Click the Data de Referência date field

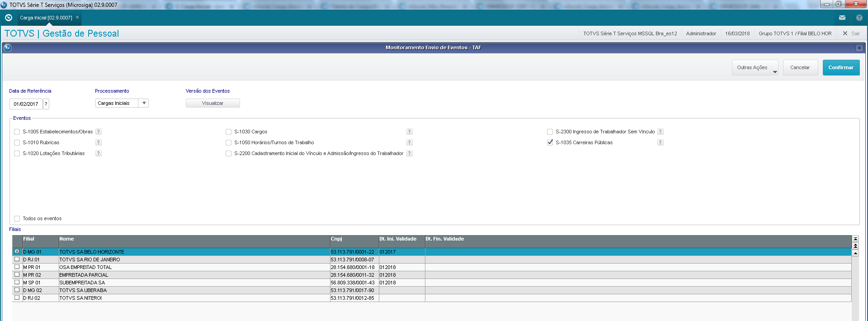(26, 104)
